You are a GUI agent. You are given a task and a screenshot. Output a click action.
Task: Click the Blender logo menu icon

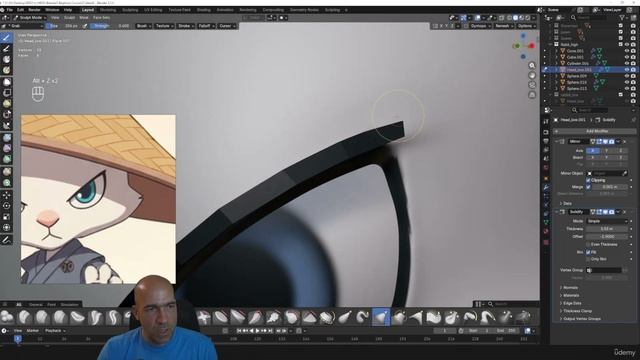[3, 10]
